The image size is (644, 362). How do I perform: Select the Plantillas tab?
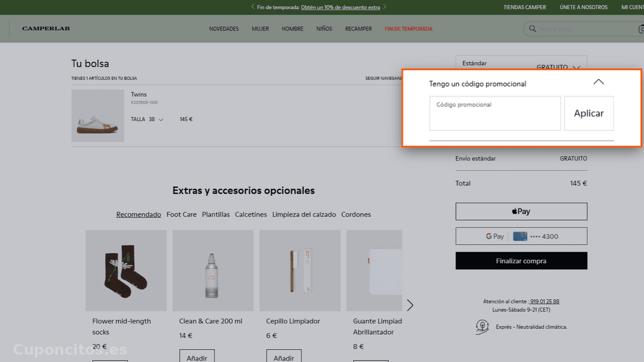216,215
